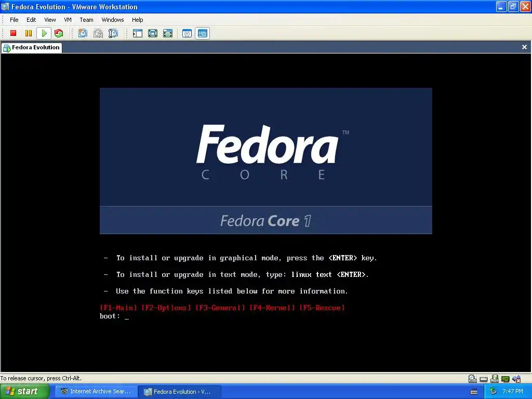Click the [F1-Main] text in the console

click(118, 308)
